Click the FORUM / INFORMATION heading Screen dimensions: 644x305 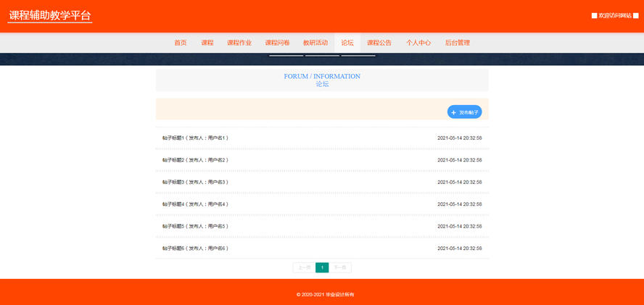[322, 76]
